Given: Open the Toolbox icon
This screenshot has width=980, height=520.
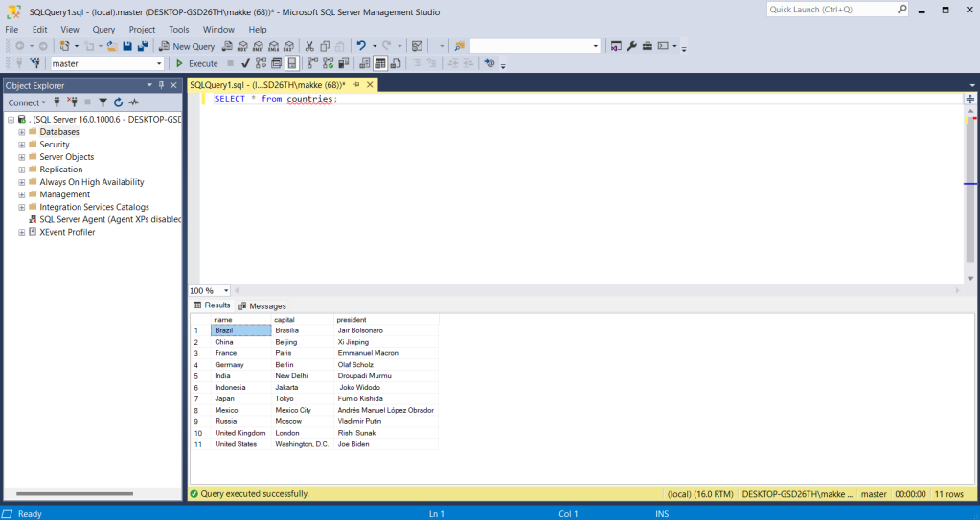Looking at the screenshot, I should tap(648, 46).
